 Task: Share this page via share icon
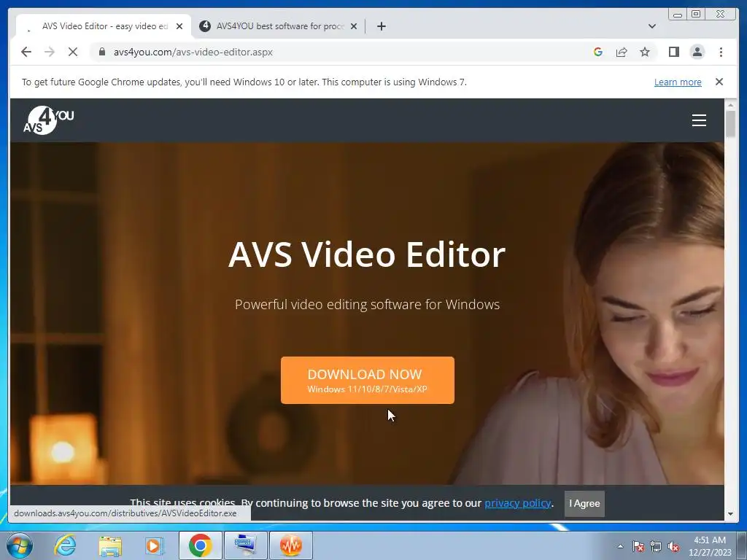[x=622, y=52]
